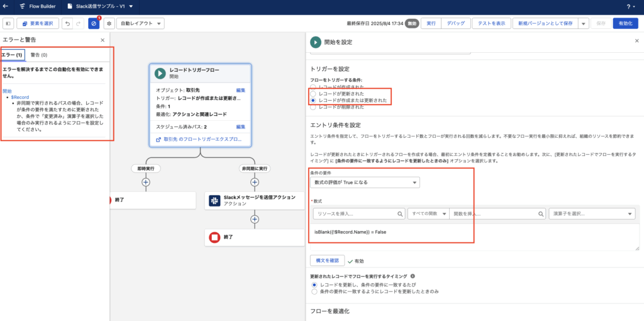The height and width of the screenshot is (321, 644).
Task: Open the 自動レイアウト layout dropdown
Action: pos(142,23)
